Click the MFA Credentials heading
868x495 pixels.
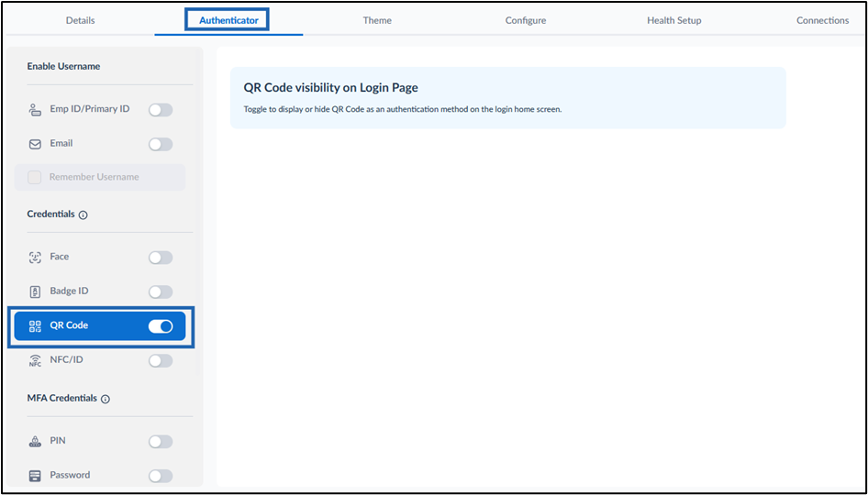click(x=62, y=398)
